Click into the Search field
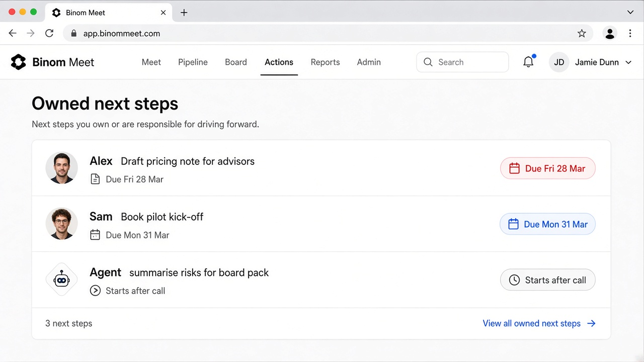Viewport: 644px width, 362px height. click(462, 62)
